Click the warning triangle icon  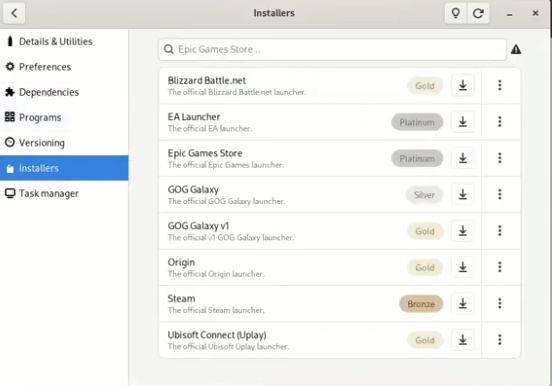pos(516,49)
